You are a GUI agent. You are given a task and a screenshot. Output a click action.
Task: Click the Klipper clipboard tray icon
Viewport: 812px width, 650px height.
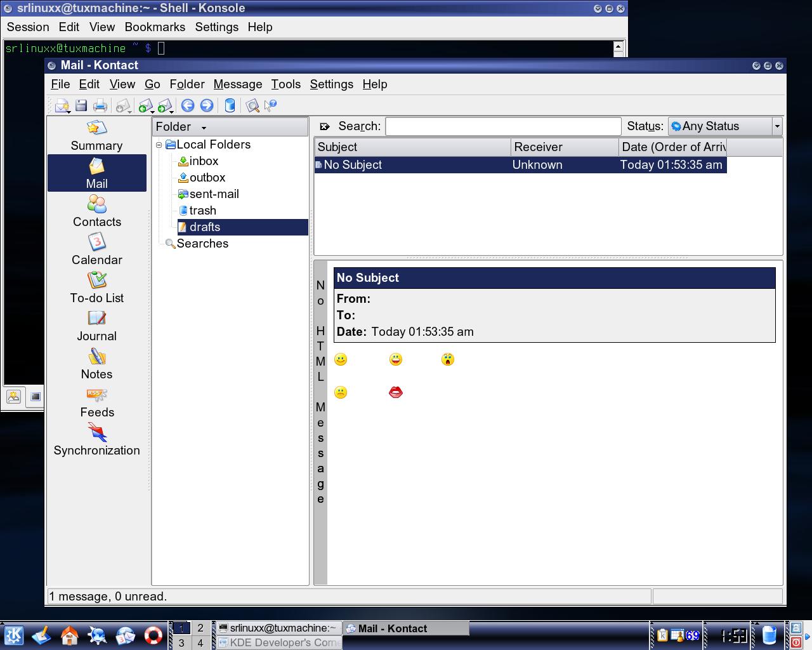click(x=662, y=635)
